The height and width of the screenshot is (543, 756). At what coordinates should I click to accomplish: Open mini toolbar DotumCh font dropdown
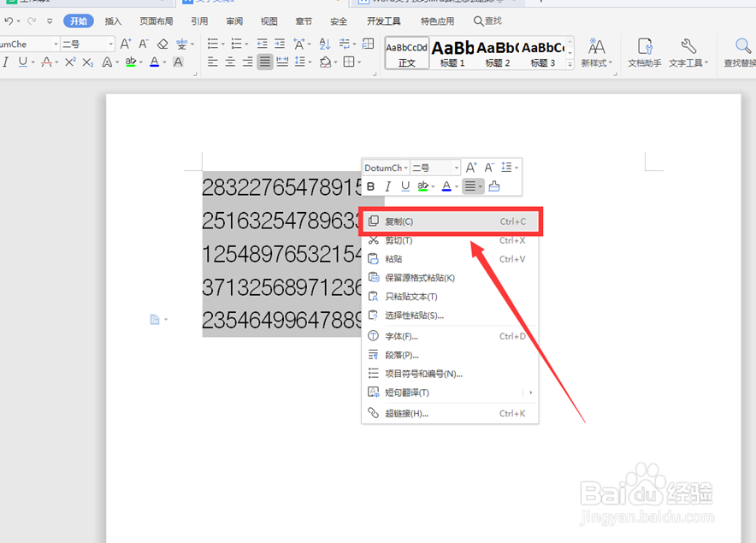tap(406, 168)
